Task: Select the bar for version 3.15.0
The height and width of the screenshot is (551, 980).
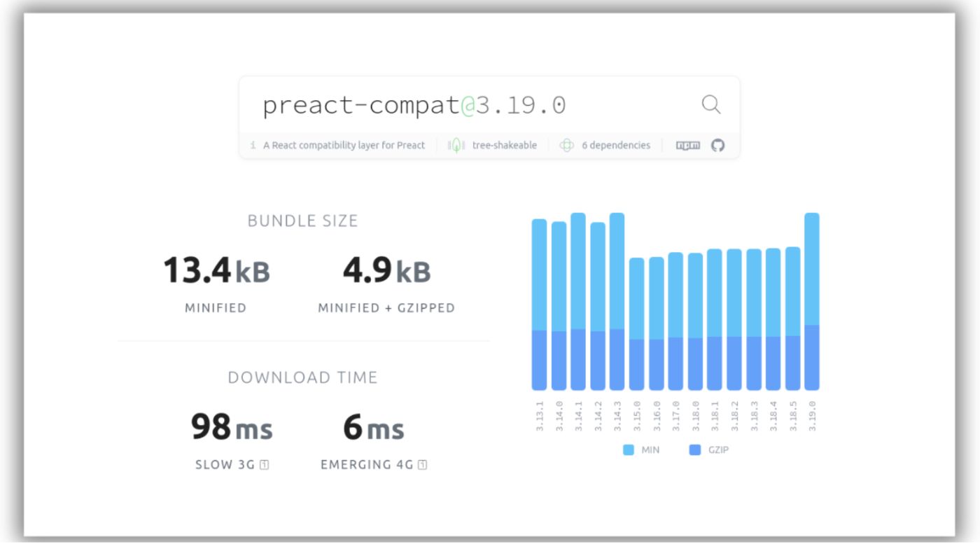Action: [636, 323]
